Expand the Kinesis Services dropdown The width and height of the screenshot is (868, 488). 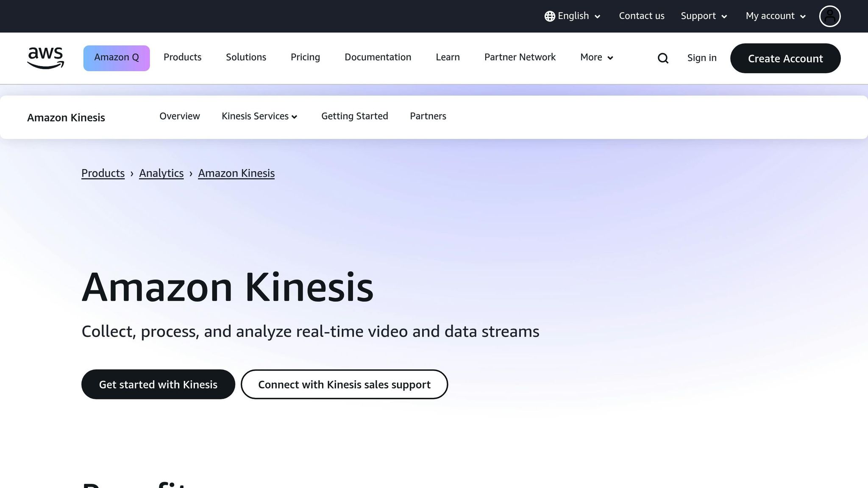pos(259,116)
